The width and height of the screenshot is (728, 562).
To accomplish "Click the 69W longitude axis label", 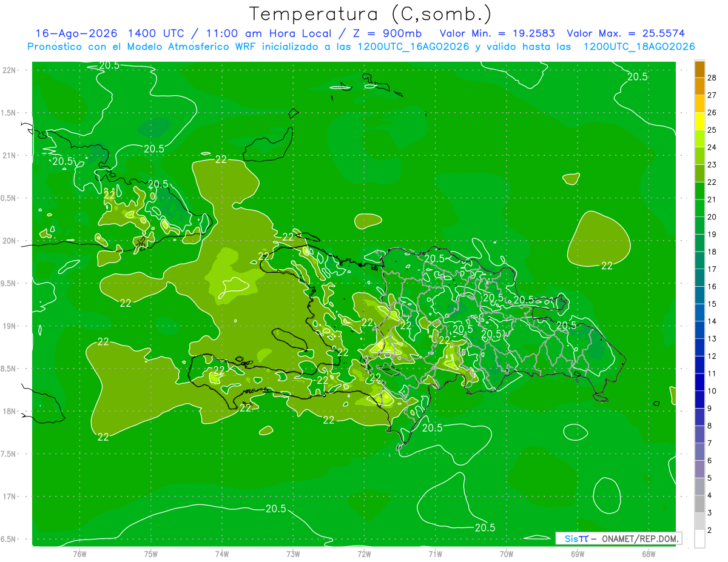I will (577, 554).
